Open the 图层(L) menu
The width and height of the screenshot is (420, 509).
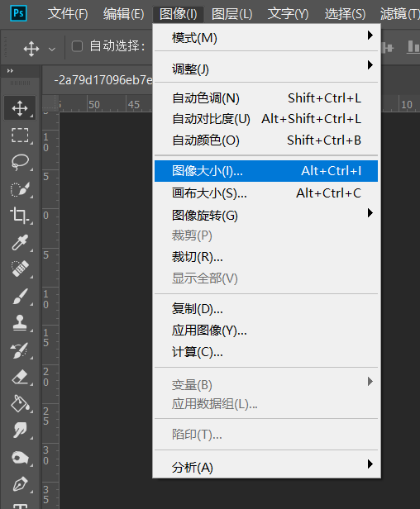click(x=232, y=14)
